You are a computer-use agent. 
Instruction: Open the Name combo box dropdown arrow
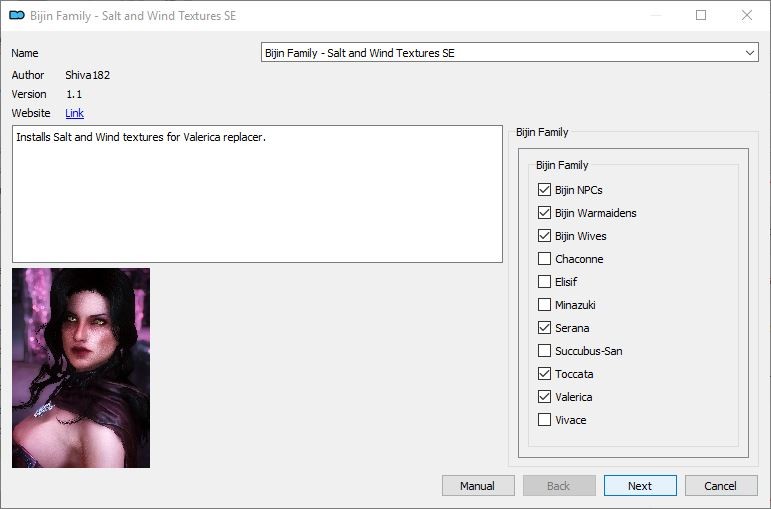coord(749,53)
